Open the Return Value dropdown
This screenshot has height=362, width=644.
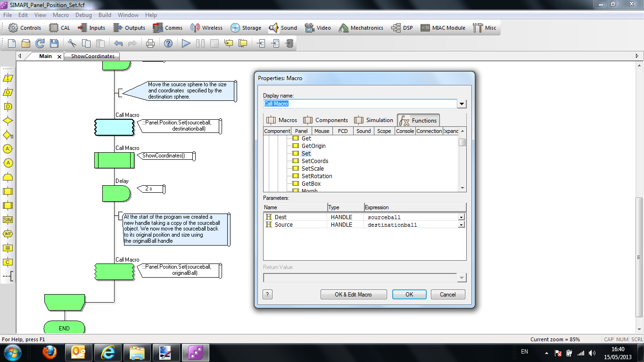click(x=462, y=278)
